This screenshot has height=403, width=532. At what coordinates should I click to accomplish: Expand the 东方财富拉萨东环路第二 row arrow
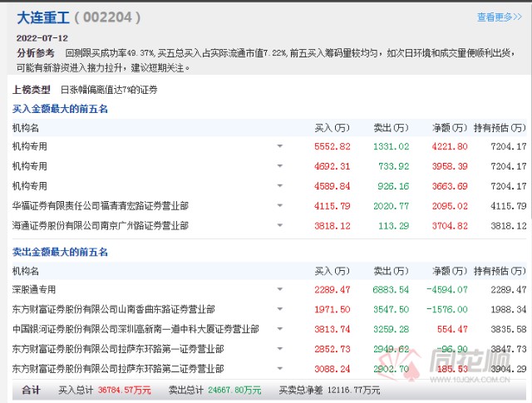[x=280, y=368]
